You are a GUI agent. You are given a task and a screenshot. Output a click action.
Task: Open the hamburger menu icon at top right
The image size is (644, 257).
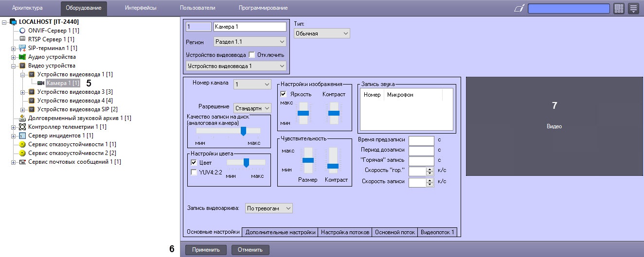[x=633, y=8]
